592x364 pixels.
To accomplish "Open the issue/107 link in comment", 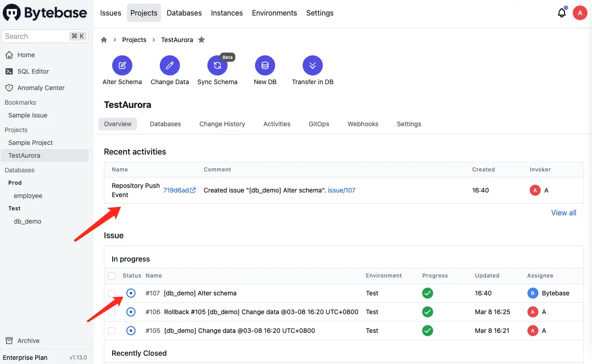I will (x=342, y=190).
